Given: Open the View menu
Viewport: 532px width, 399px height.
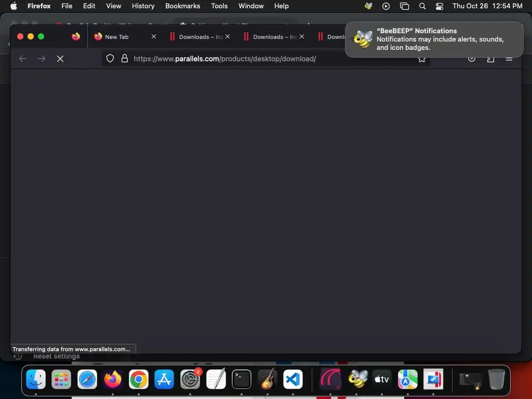Looking at the screenshot, I should (113, 6).
